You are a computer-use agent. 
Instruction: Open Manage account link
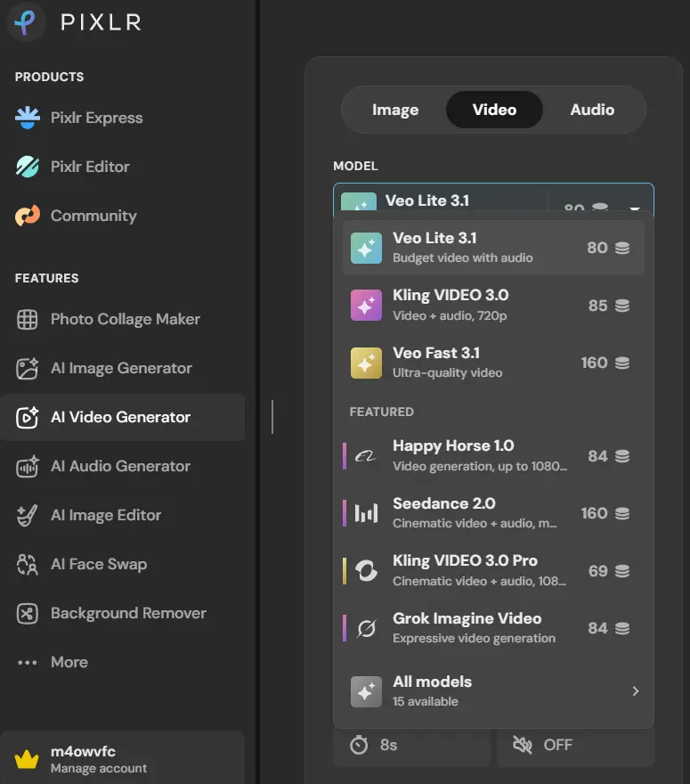[99, 769]
